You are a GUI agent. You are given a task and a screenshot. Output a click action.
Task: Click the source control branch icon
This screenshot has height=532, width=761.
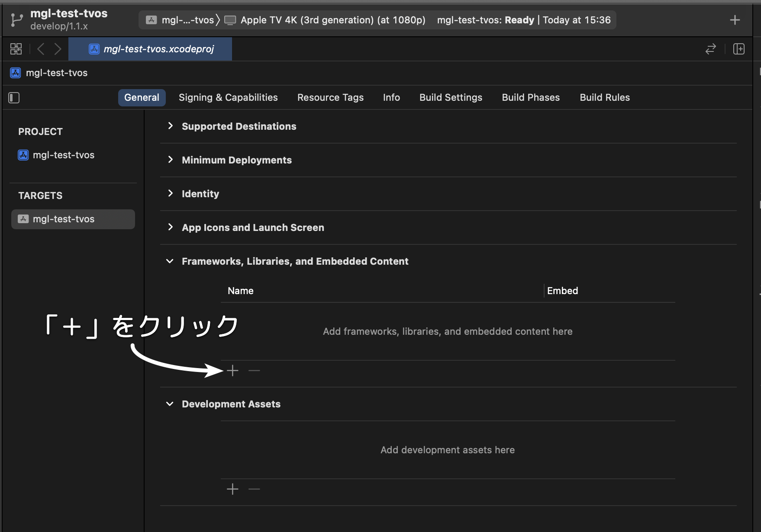(16, 20)
